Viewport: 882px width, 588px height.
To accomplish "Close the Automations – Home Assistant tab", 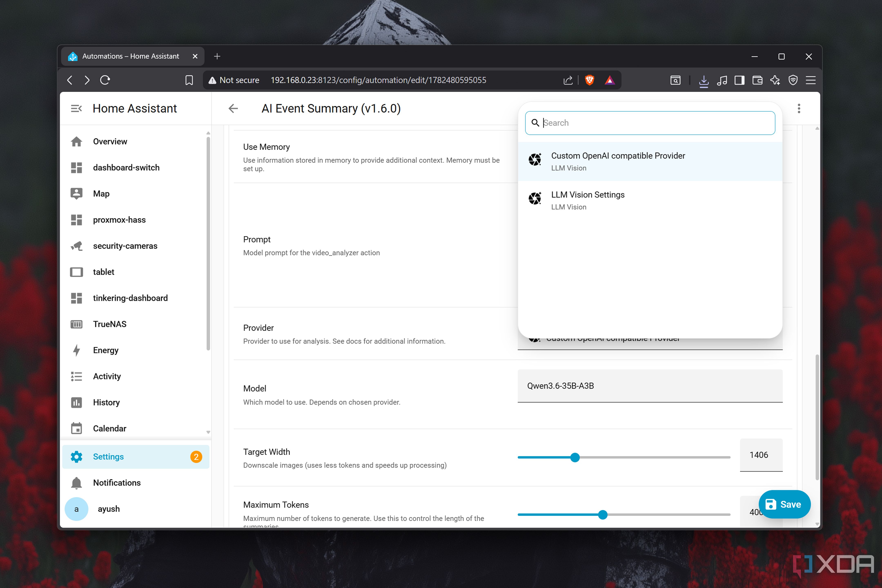I will pyautogui.click(x=195, y=56).
